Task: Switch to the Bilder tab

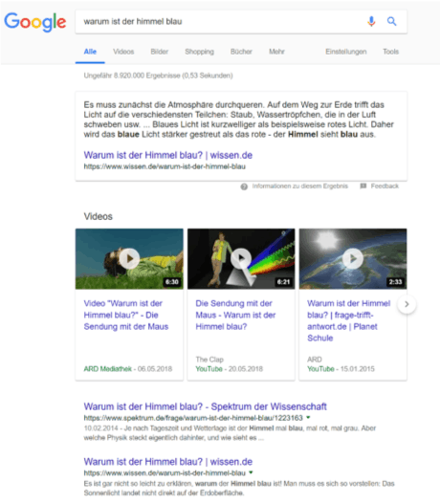Action: (160, 52)
